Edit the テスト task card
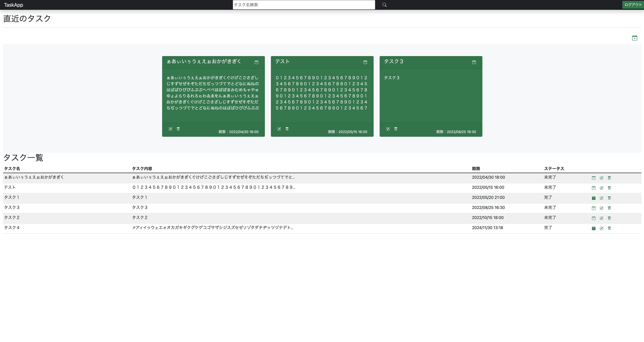This screenshot has width=644, height=342. coord(279,129)
